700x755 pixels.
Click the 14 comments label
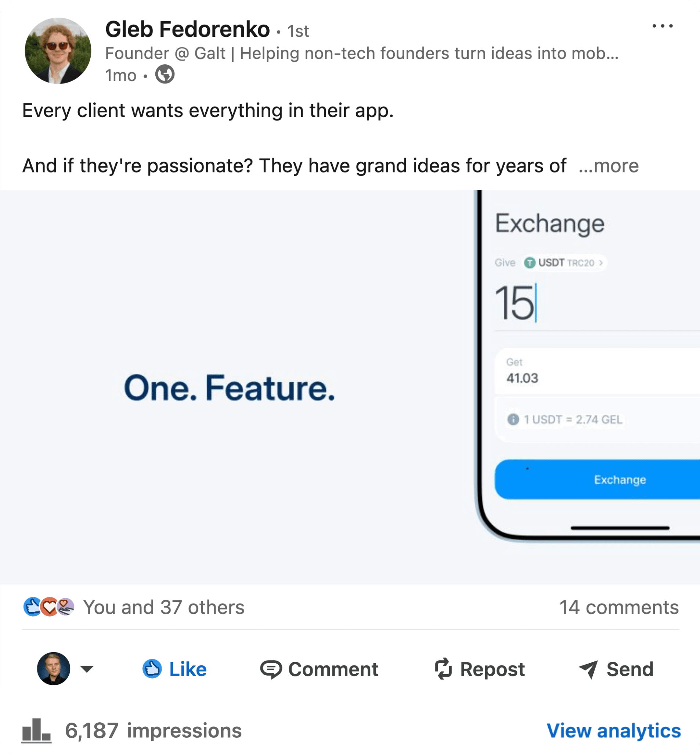click(x=619, y=607)
